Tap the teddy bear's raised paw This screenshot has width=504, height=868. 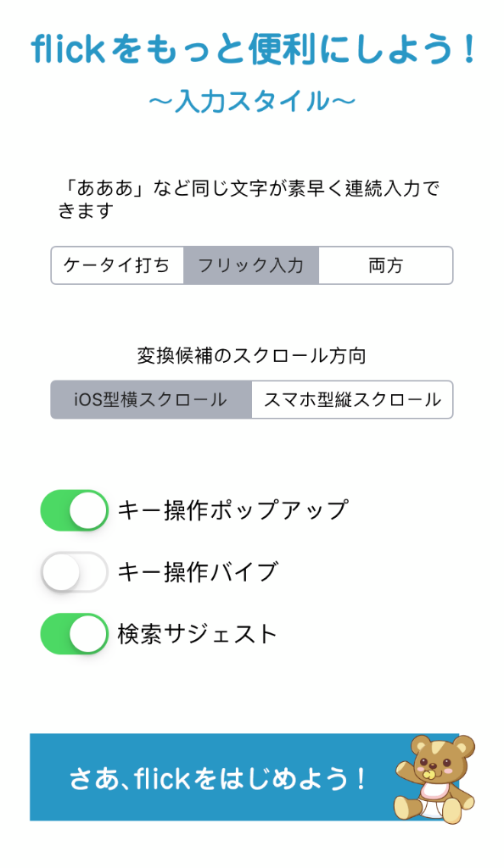(x=406, y=766)
